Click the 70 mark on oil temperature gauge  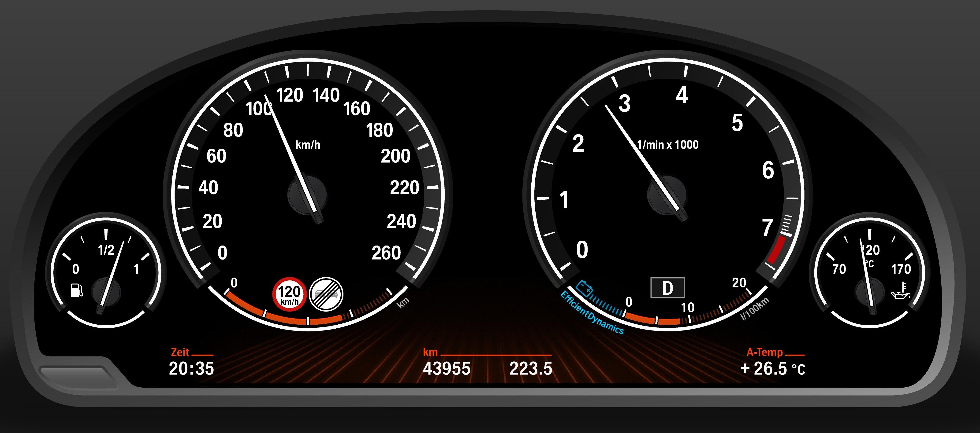coord(839,269)
